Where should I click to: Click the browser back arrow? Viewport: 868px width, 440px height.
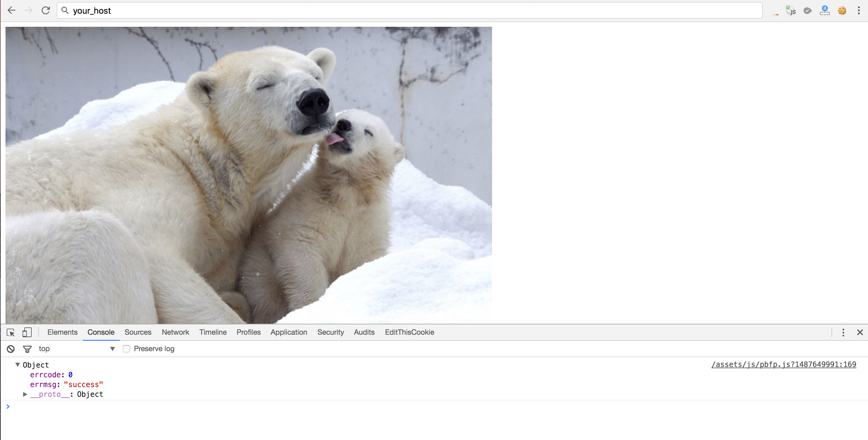pyautogui.click(x=12, y=10)
